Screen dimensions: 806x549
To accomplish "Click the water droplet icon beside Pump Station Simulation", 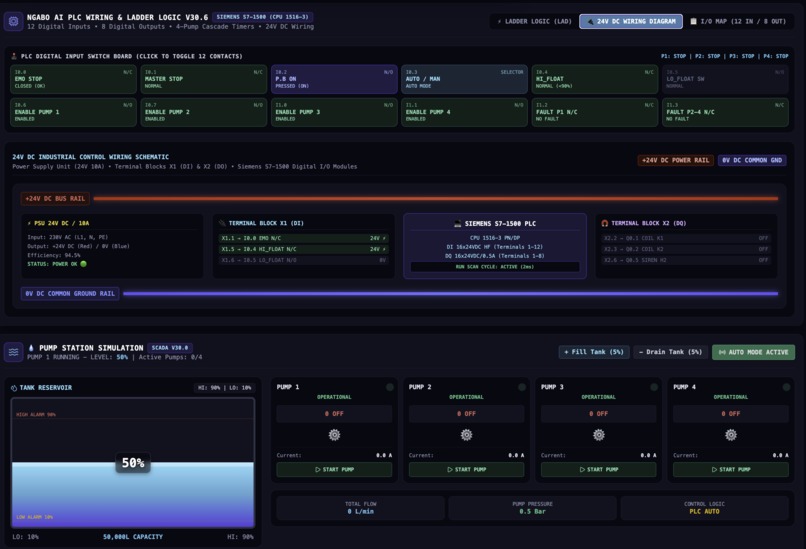I will click(31, 348).
